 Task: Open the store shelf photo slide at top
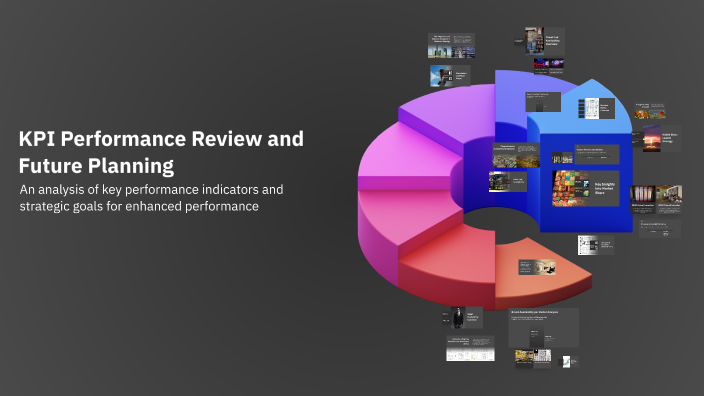pos(545,41)
